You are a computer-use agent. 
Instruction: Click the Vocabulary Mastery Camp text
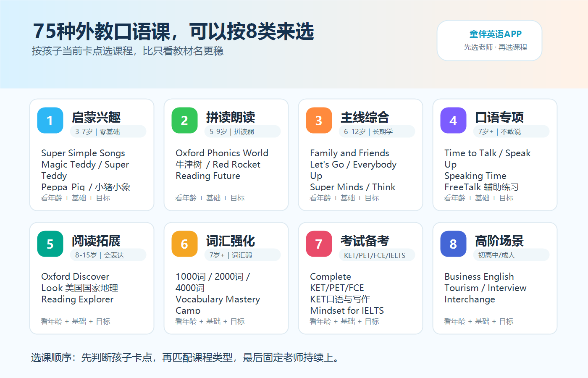click(x=218, y=305)
